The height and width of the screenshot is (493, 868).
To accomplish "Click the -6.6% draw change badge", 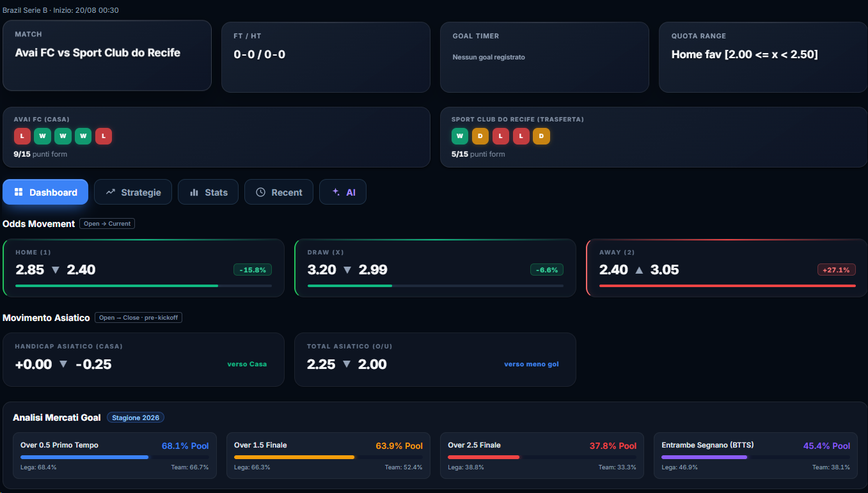I will (547, 270).
